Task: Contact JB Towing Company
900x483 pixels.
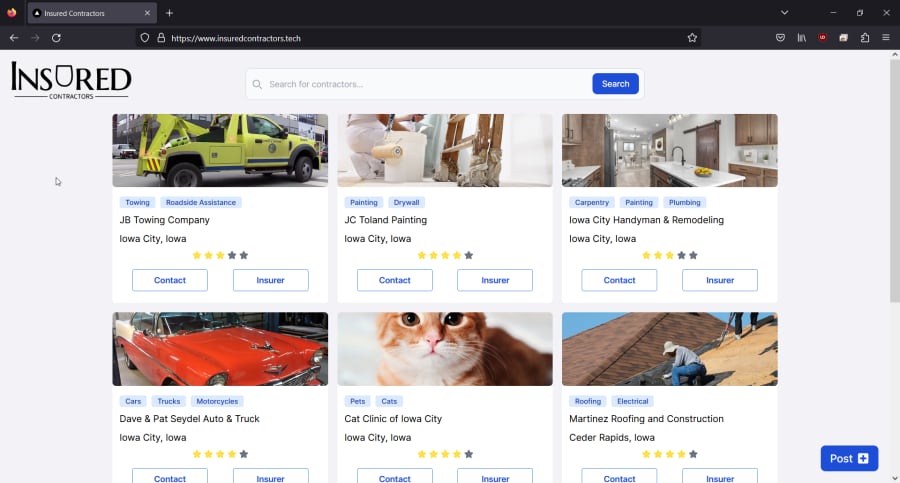Action: click(x=170, y=280)
